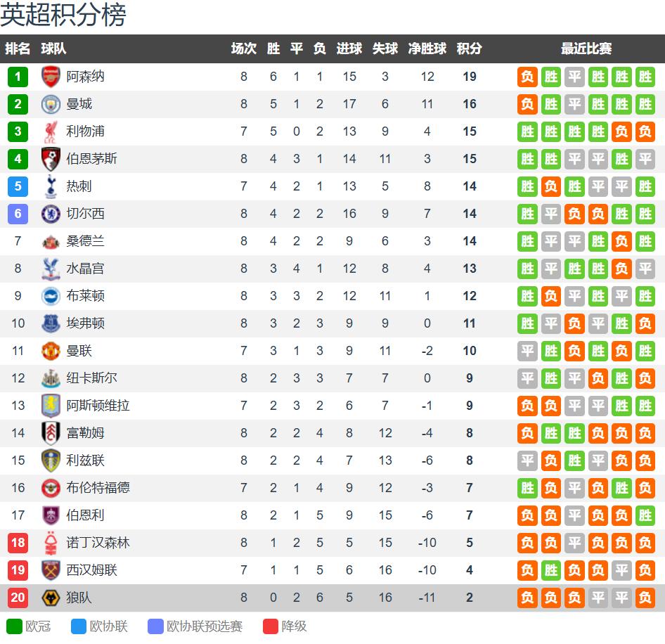Click the Manchester United crest icon

tap(51, 351)
